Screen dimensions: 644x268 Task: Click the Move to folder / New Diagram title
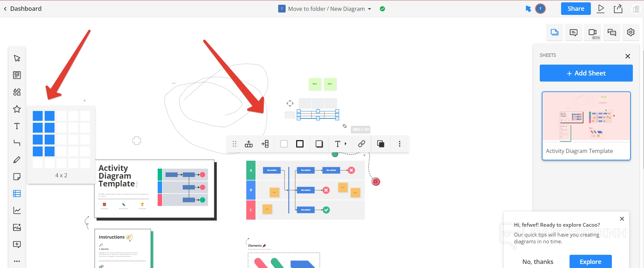tap(326, 9)
